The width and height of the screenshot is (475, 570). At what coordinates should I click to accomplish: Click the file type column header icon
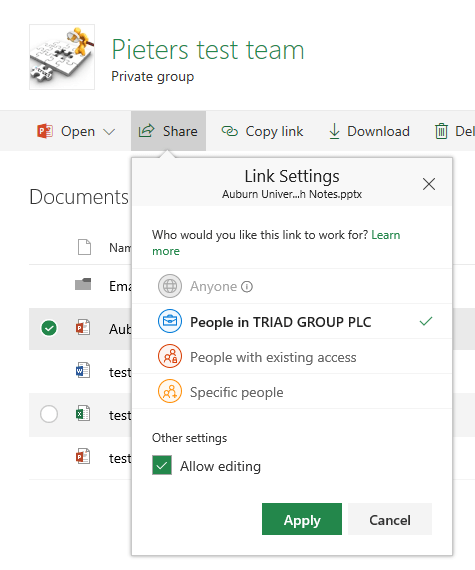coord(84,247)
